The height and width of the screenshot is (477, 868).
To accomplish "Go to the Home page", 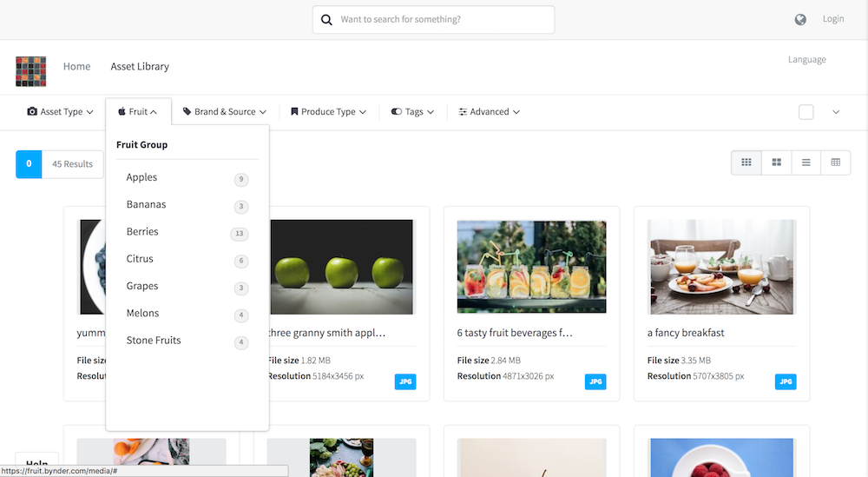I will 76,67.
